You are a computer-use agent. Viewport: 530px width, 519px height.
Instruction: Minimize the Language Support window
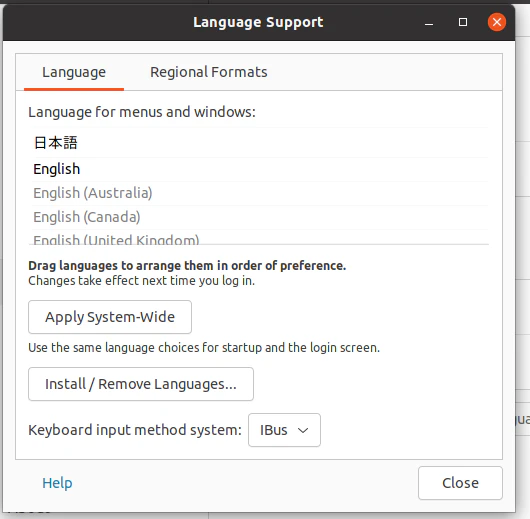[429, 23]
